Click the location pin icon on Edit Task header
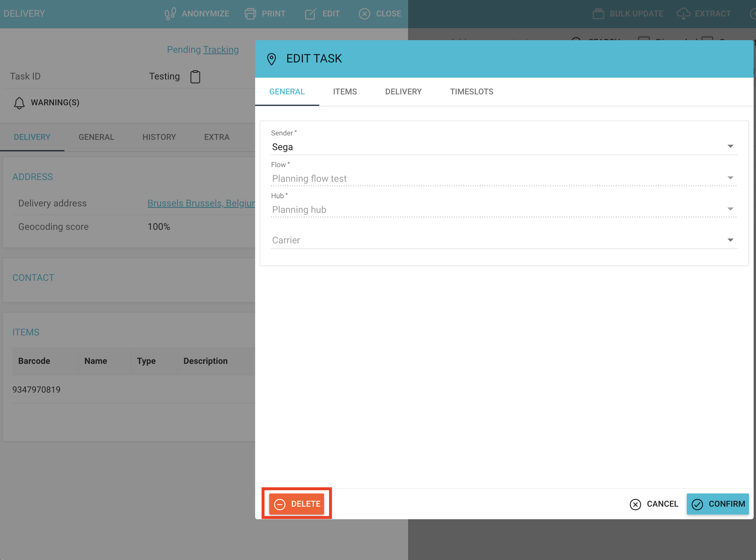 coord(272,58)
